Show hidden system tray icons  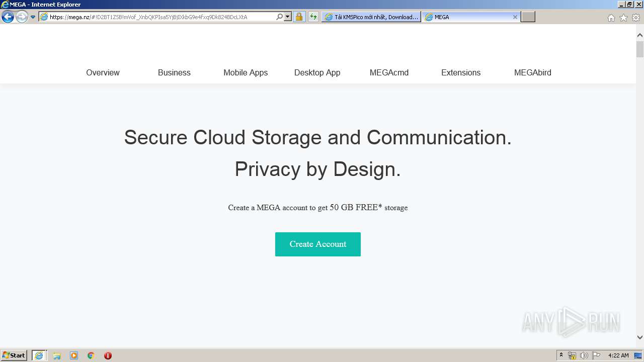[x=561, y=355]
